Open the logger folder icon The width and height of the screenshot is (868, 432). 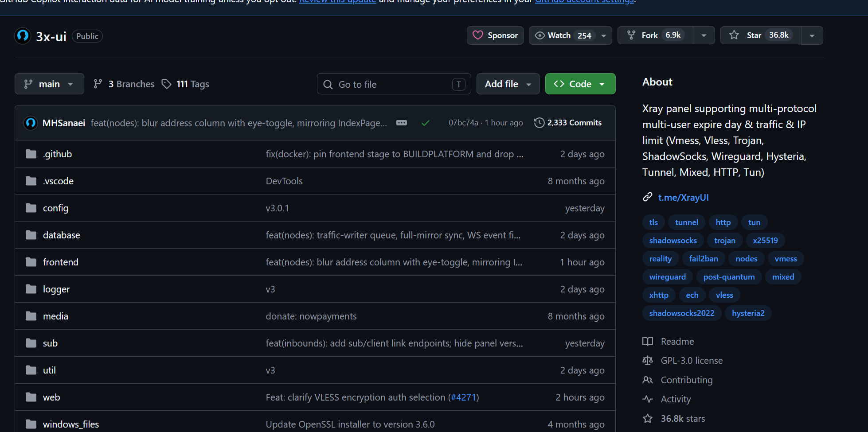tap(31, 289)
